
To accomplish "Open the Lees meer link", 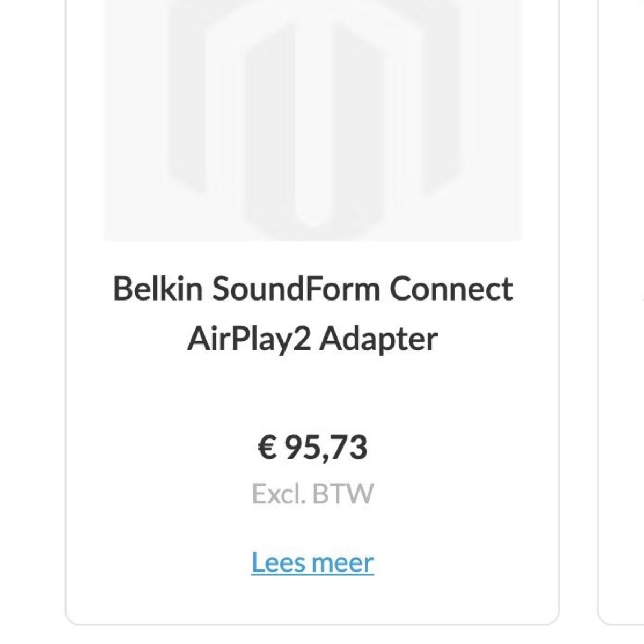I will pos(312,562).
